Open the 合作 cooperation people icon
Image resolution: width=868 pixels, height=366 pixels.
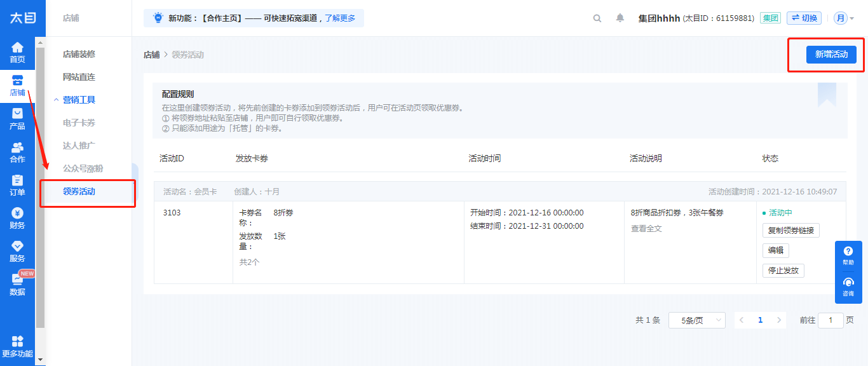17,147
